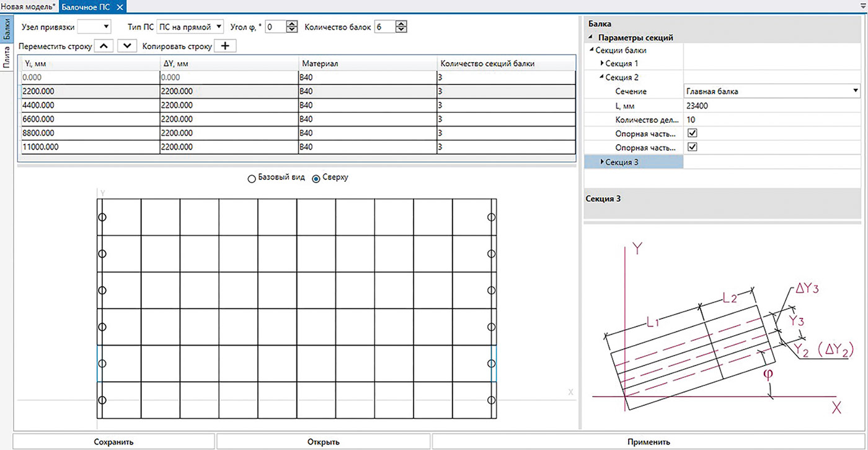868x450 pixels.
Task: Decrease the Количество балок spinner value
Action: tap(401, 30)
